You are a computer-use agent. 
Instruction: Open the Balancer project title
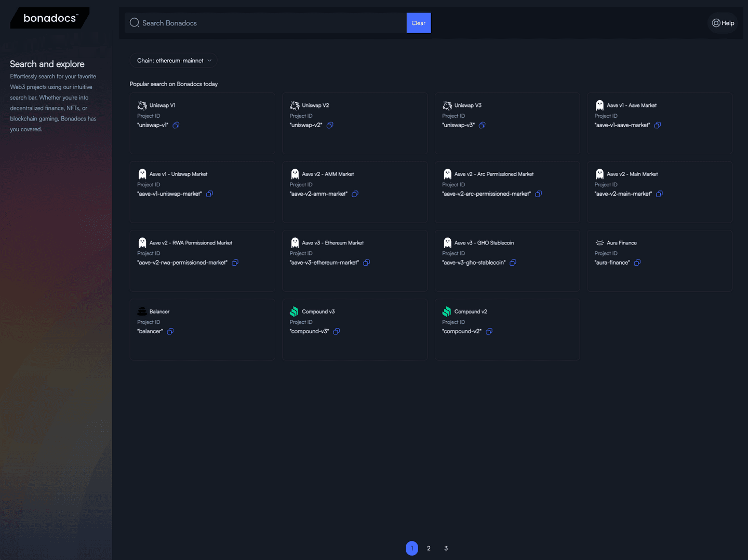coord(159,311)
